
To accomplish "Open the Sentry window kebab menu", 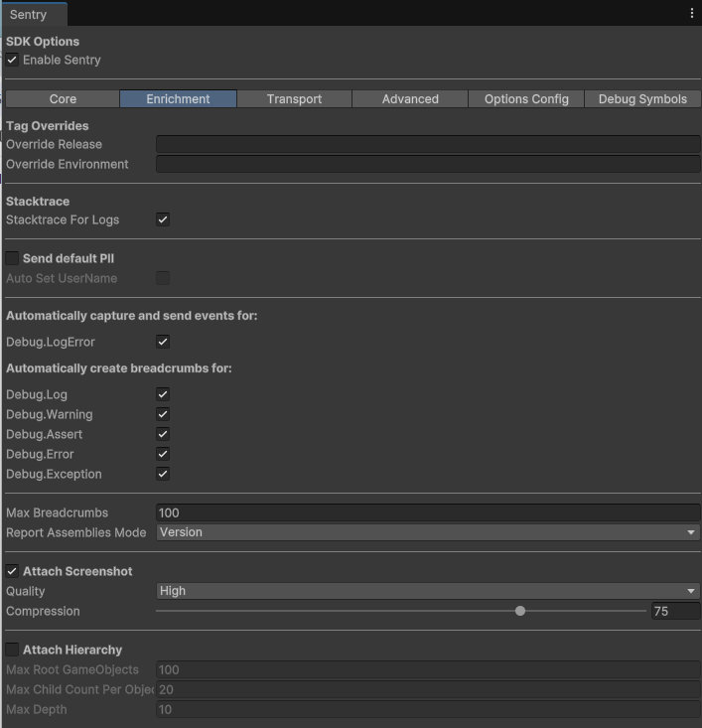I will tap(691, 14).
